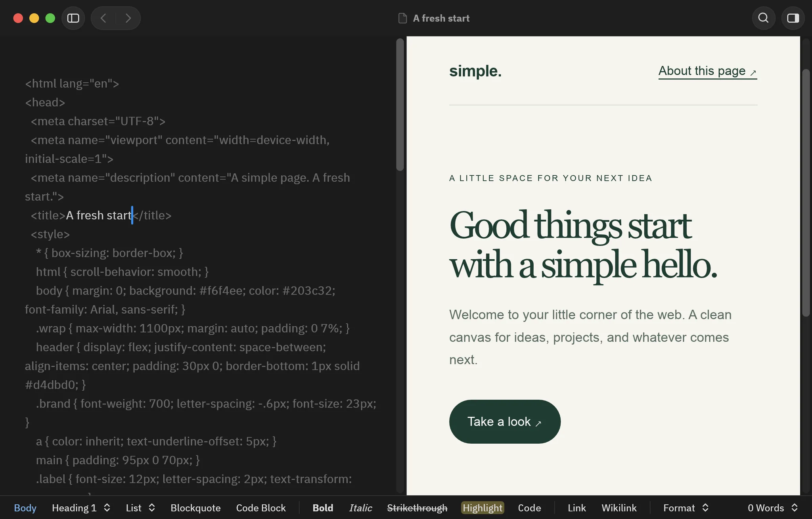Viewport: 812px width, 519px height.
Task: Apply Blockquote formatting
Action: point(195,508)
